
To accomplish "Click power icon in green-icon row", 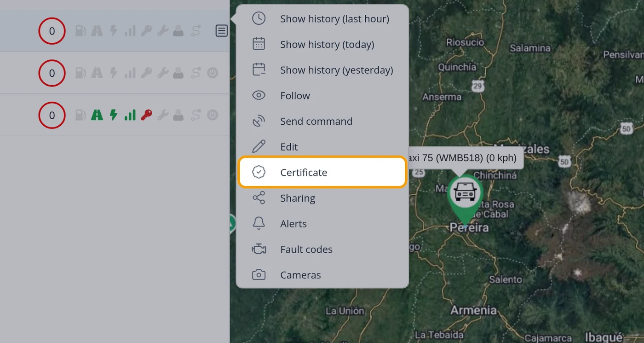I will 213,115.
